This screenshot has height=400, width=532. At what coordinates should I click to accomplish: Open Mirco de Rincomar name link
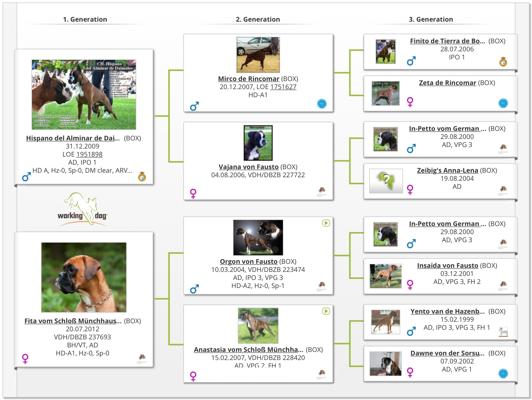(x=248, y=79)
